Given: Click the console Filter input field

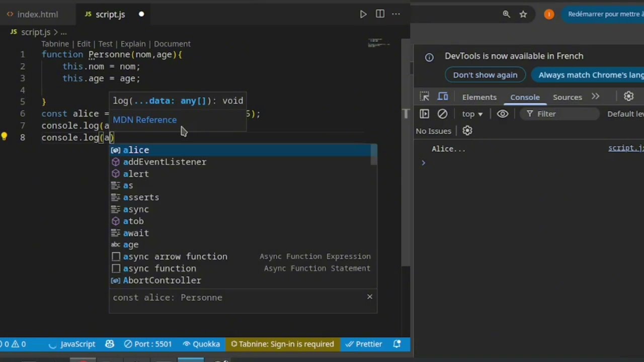Looking at the screenshot, I should tap(559, 114).
